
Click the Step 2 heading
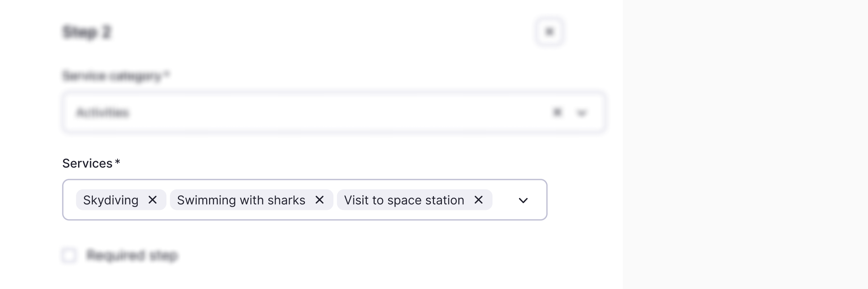87,32
